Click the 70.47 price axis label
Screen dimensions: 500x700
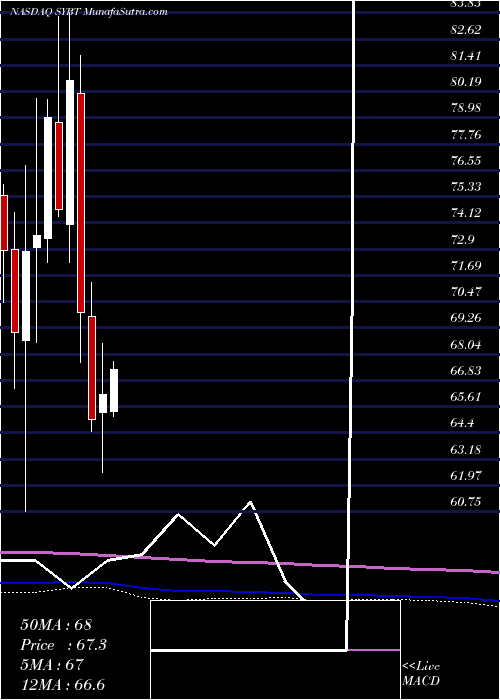pos(466,292)
